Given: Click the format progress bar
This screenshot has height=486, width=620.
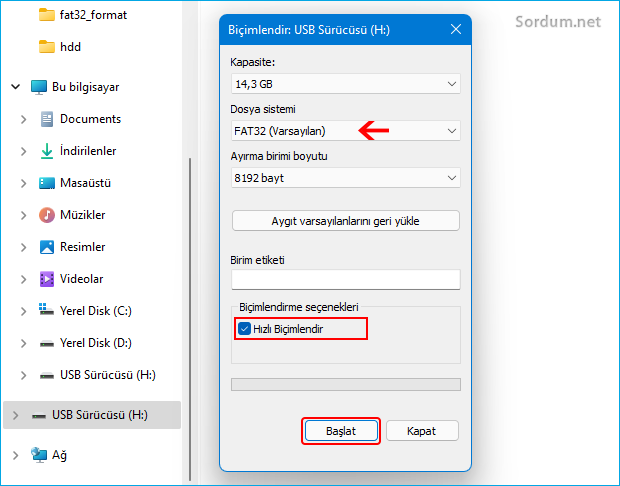Looking at the screenshot, I should tap(346, 384).
